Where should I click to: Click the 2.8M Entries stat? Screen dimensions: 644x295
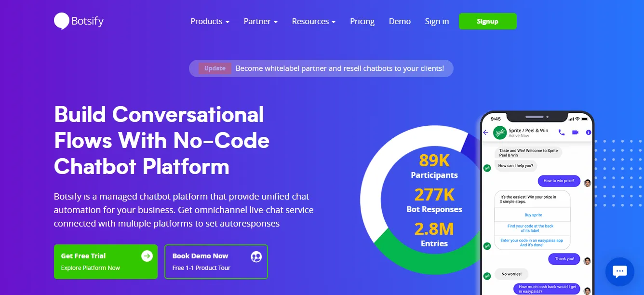click(434, 234)
